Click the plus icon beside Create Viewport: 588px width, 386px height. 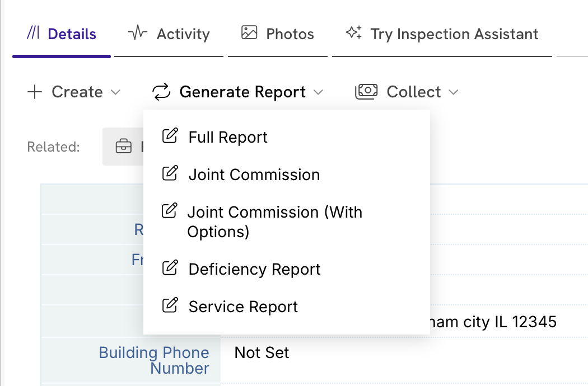(35, 92)
